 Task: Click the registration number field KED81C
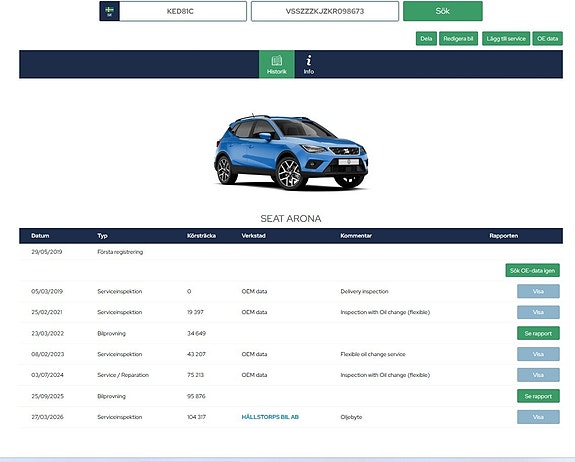pyautogui.click(x=183, y=11)
